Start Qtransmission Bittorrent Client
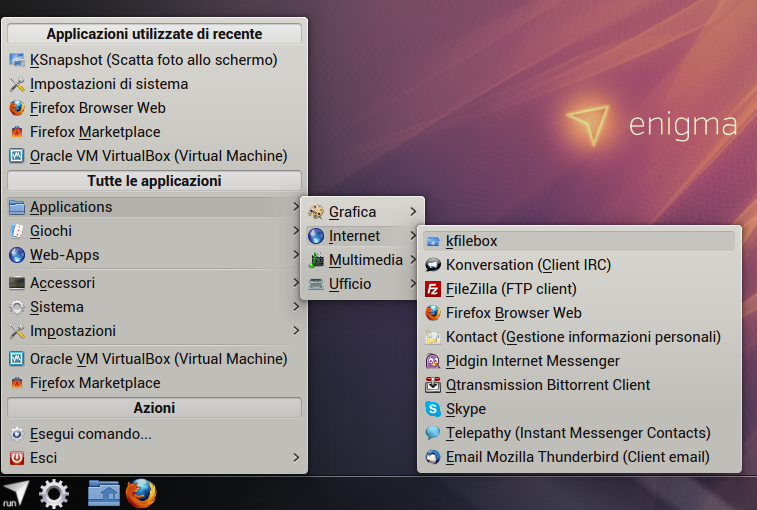Viewport: 757px width, 510px height. pyautogui.click(x=579, y=385)
